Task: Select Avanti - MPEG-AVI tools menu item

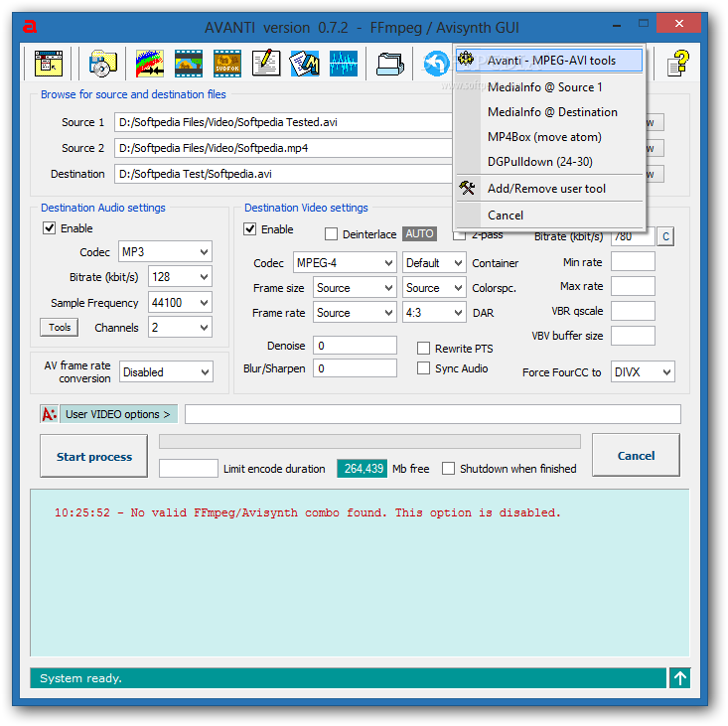Action: [549, 61]
